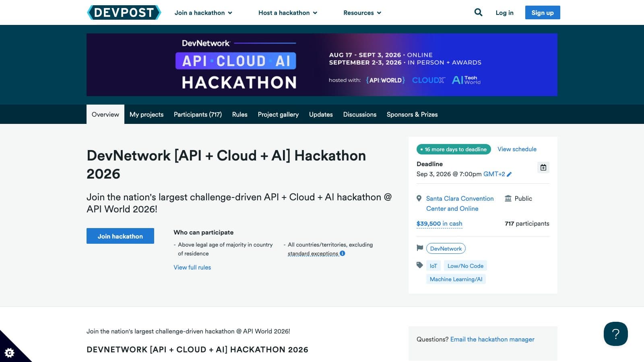This screenshot has height=362, width=644.
Task: Expand the Join a hackathon menu
Action: (203, 12)
